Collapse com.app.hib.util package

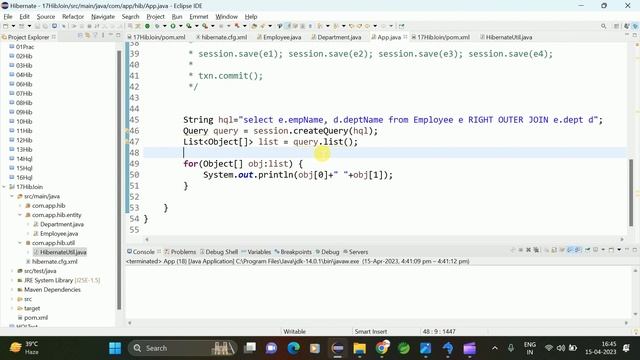coord(20,243)
